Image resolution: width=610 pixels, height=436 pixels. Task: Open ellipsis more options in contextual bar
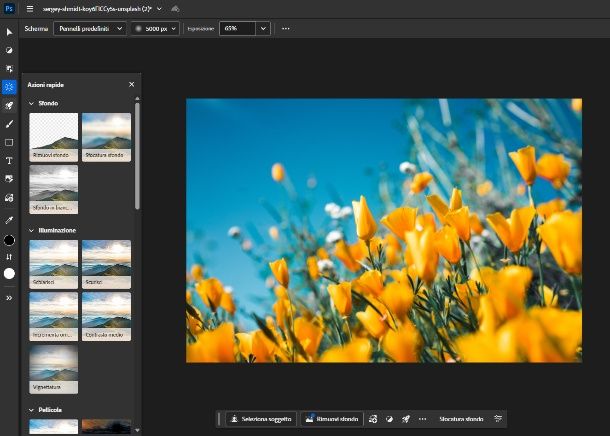point(422,419)
